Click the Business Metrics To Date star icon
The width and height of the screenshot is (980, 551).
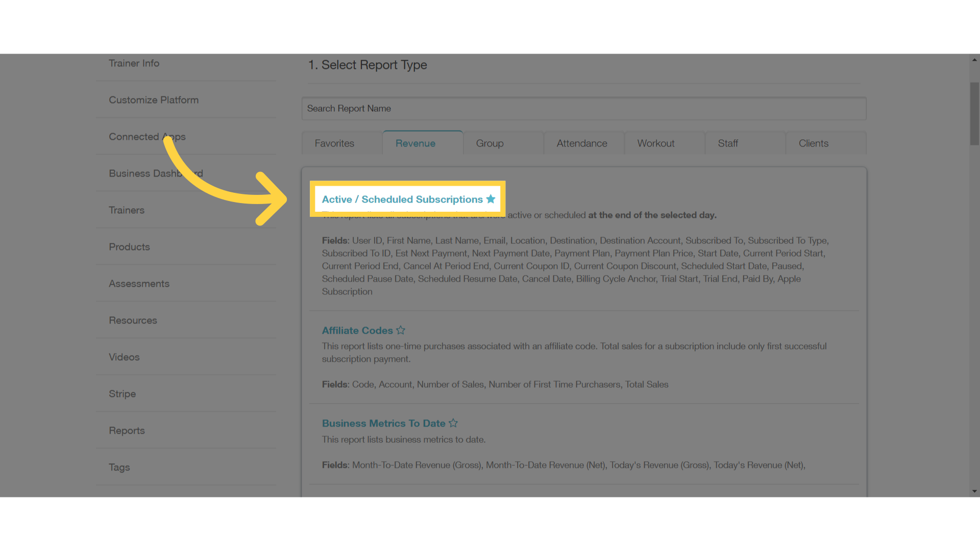coord(454,423)
